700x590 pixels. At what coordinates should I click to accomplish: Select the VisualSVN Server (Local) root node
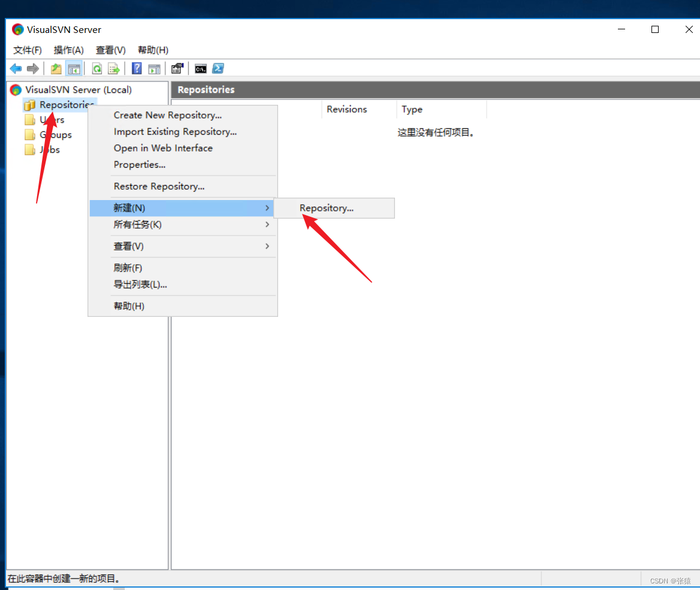coord(78,90)
